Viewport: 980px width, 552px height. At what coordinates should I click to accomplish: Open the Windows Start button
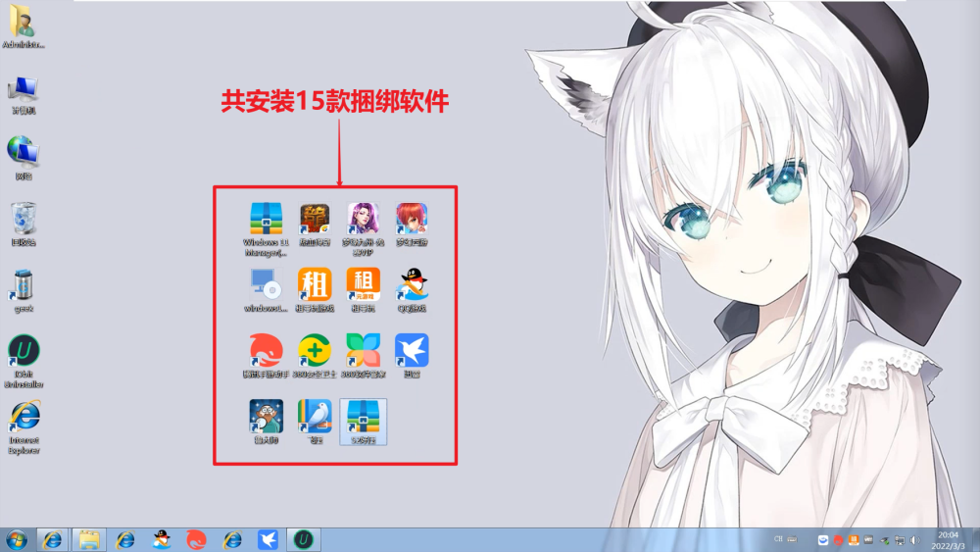tap(17, 539)
